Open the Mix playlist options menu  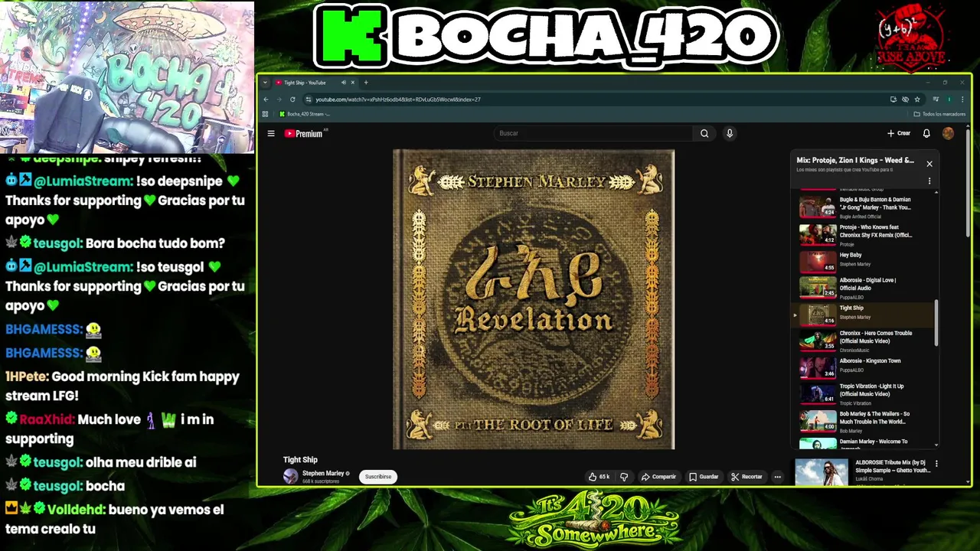pyautogui.click(x=929, y=181)
